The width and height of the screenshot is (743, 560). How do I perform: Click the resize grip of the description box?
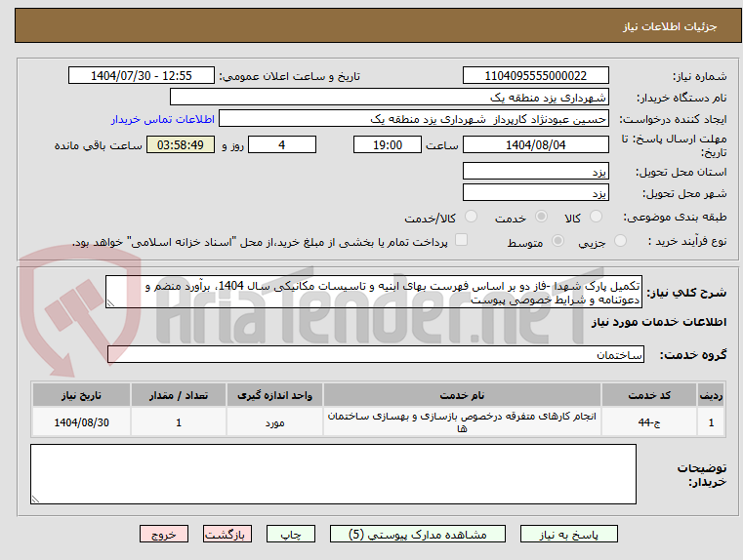pos(110,303)
